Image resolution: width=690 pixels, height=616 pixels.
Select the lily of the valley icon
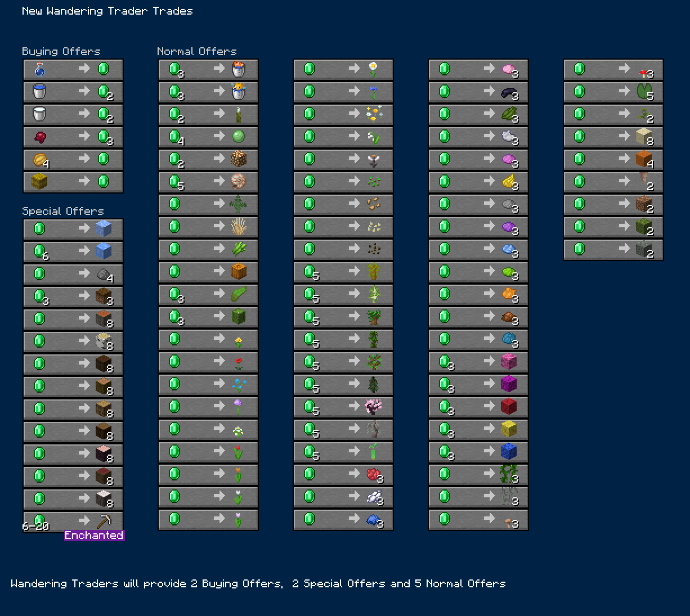[374, 137]
